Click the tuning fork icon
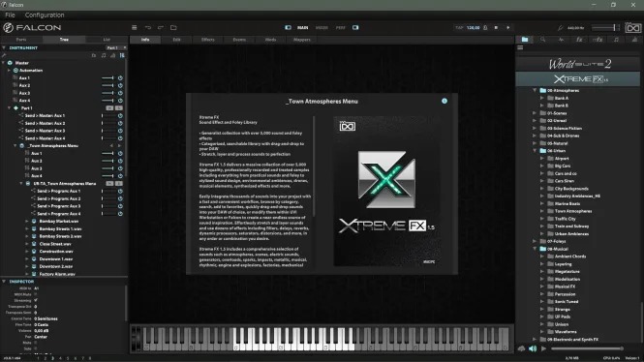This screenshot has width=644, height=362. pos(560,27)
